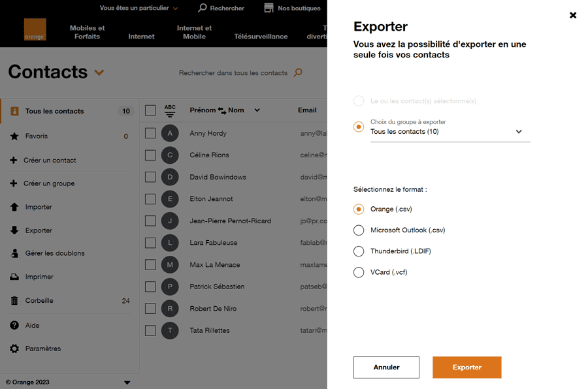Open the Mobiles et Forfaits menu
Viewport: 588px width, 389px height.
pos(87,32)
